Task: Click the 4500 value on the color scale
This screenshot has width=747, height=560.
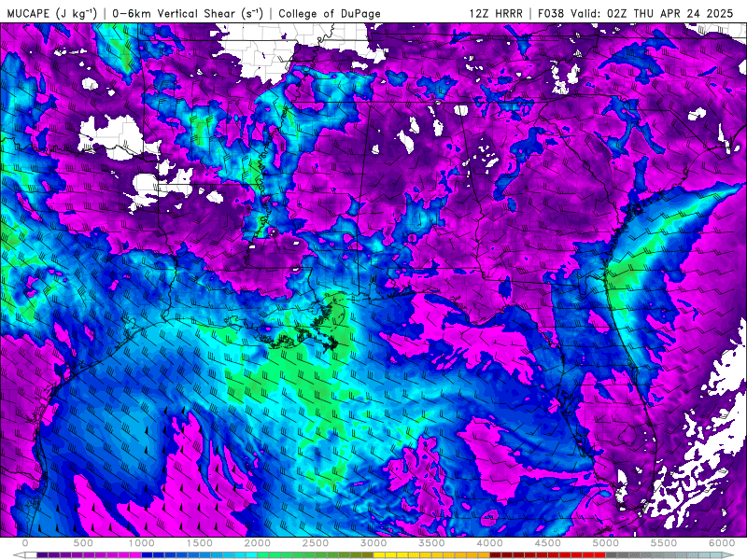Action: tap(548, 543)
